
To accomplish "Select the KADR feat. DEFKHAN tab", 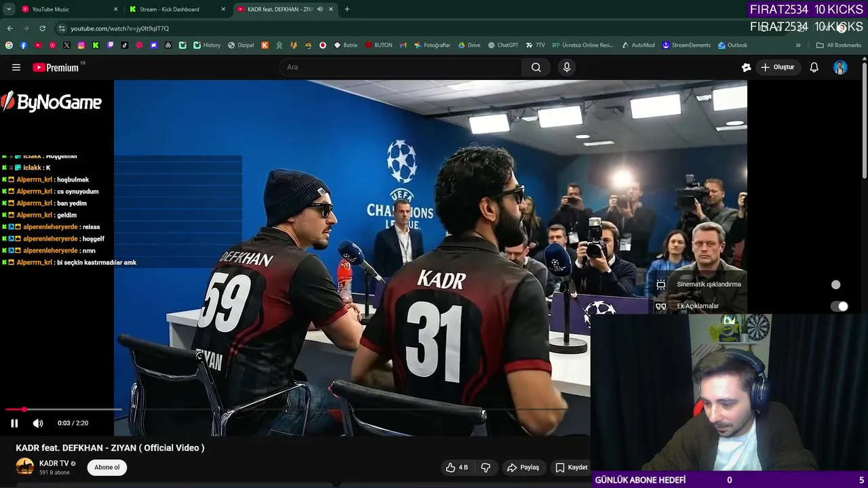I will tap(285, 9).
